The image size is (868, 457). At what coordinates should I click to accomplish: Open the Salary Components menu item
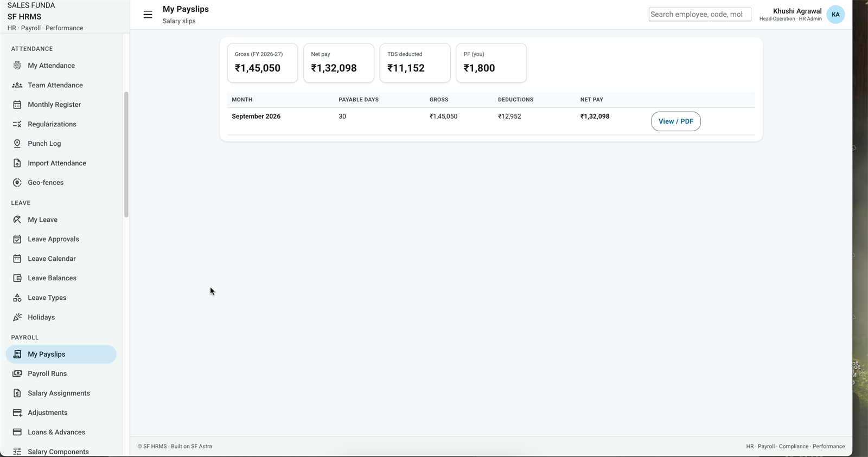61,451
